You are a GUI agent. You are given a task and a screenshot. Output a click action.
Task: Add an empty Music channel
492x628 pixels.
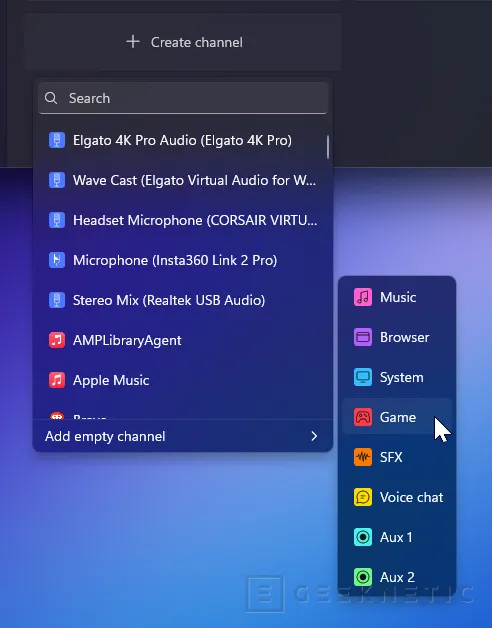pyautogui.click(x=397, y=297)
